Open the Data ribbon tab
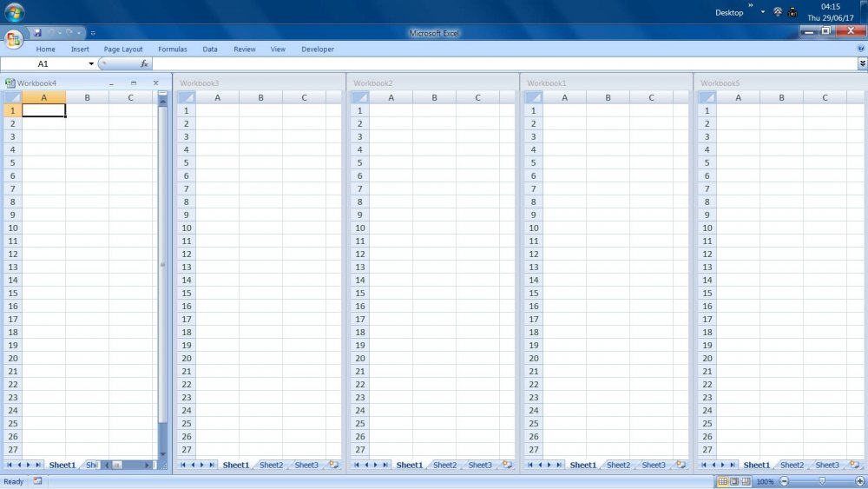The height and width of the screenshot is (489, 868). coord(210,50)
